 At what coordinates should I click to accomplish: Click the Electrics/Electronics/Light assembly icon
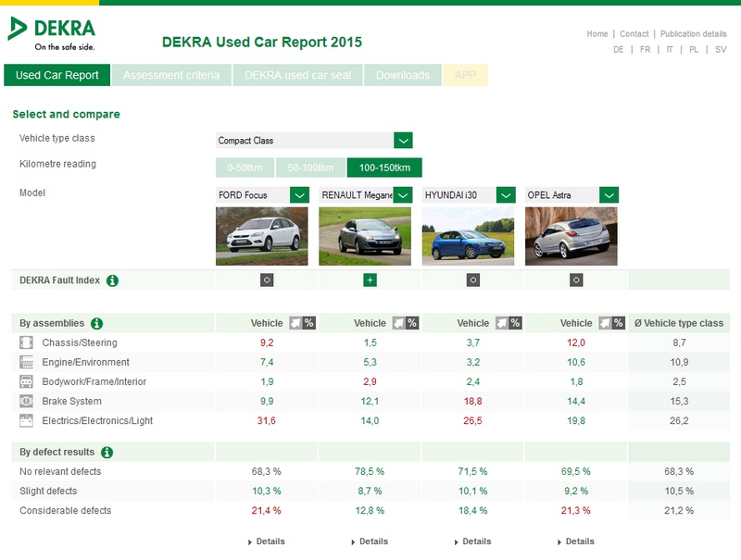coord(26,420)
